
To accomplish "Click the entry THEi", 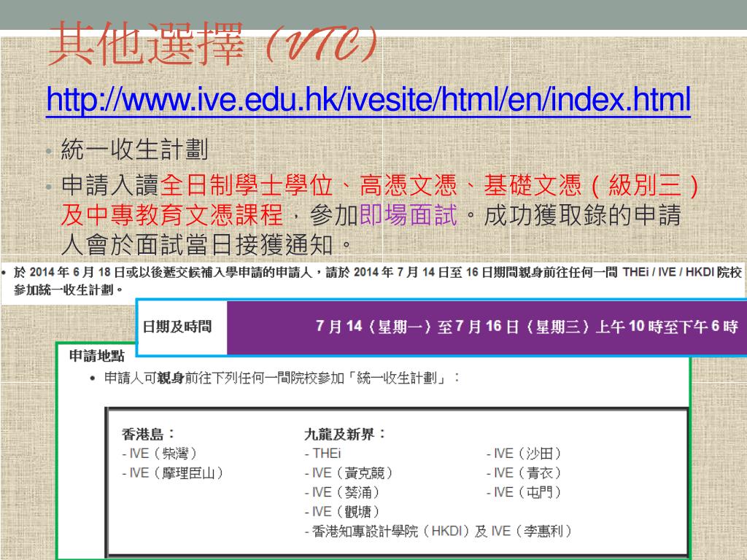I will tap(323, 454).
